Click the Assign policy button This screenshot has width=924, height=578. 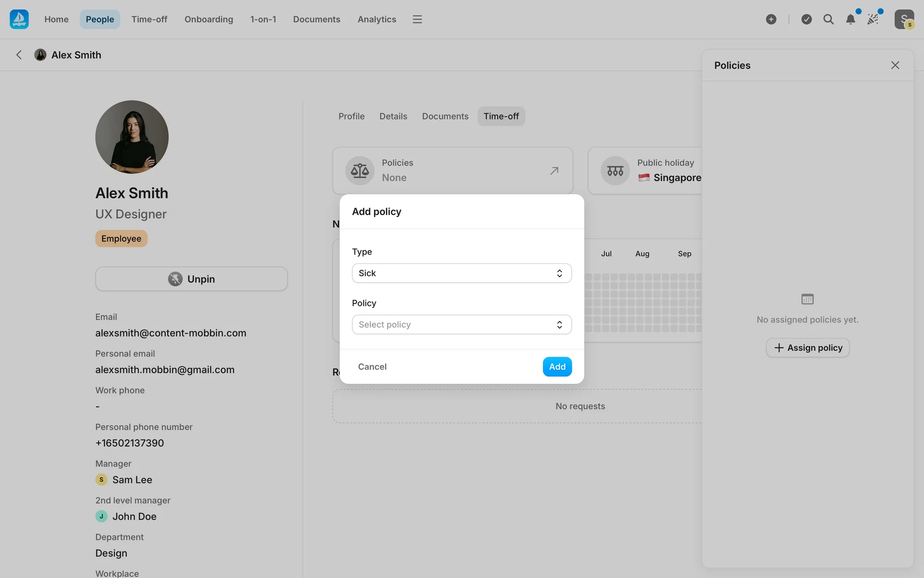(807, 348)
